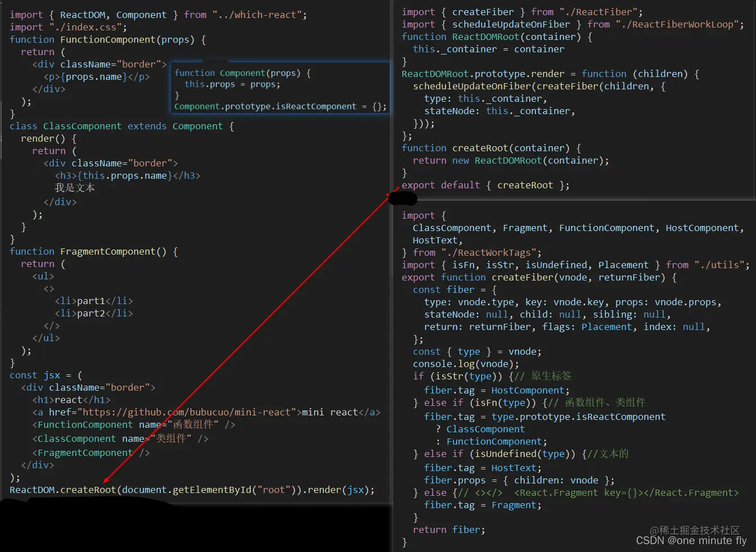Click the import scheduleUpdateOnFiber line

[573, 24]
